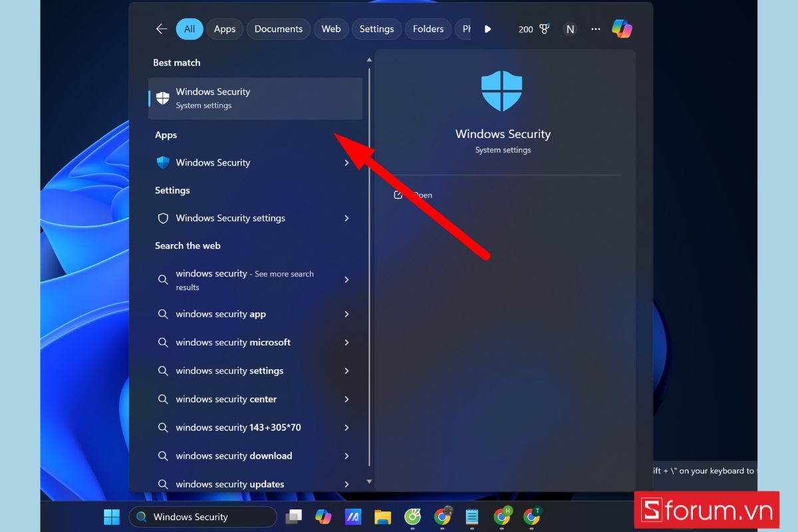Expand chevron beside See more search results

[346, 280]
